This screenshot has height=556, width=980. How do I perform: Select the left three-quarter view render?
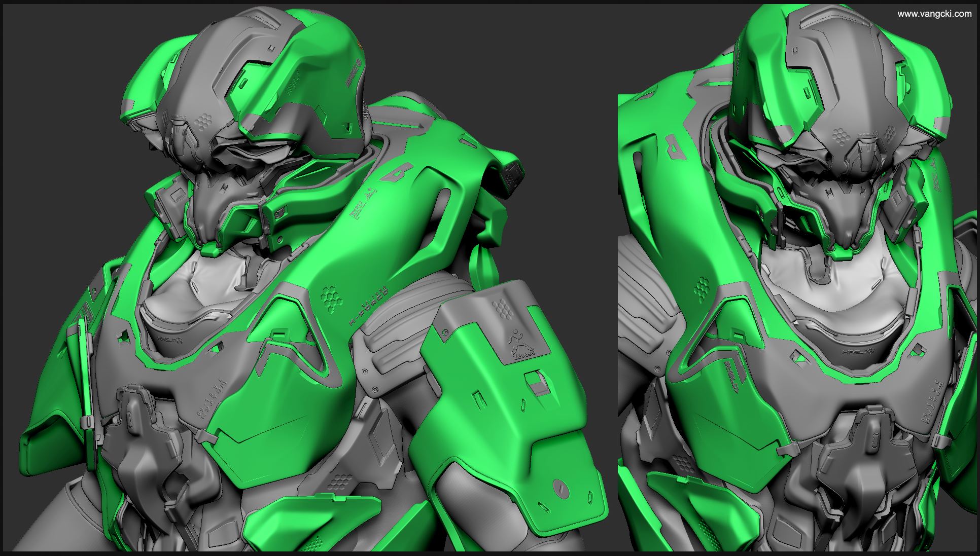coord(306,278)
